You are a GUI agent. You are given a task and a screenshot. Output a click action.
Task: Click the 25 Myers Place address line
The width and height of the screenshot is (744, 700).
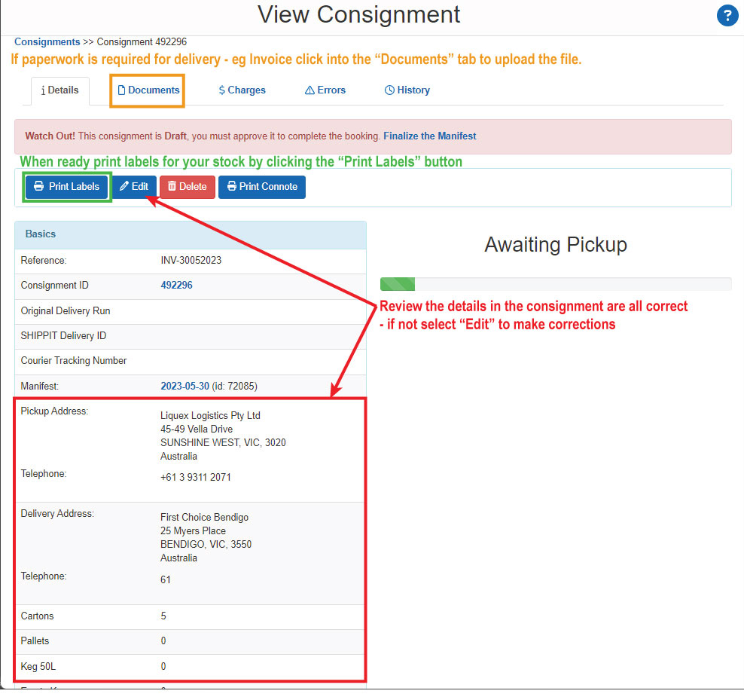pyautogui.click(x=193, y=531)
